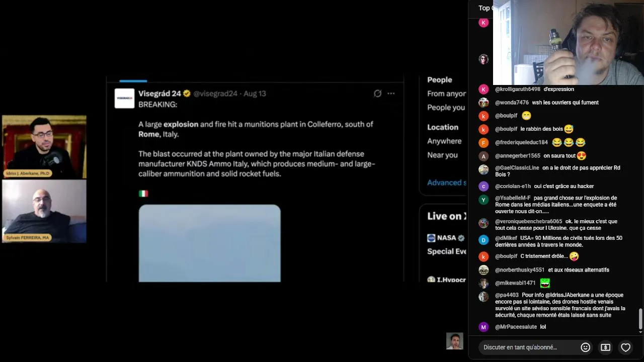Click the username @GaelClassicLine in chat
Viewport: 644px width, 362px height.
(517, 168)
